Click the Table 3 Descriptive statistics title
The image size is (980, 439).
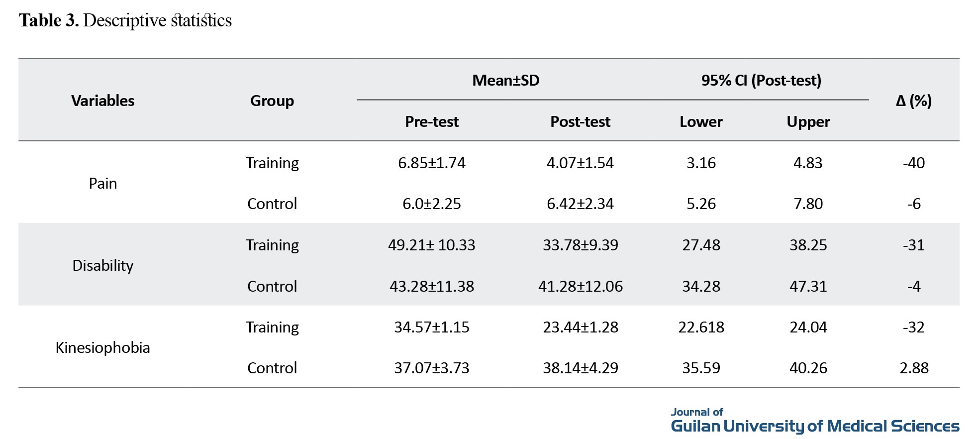point(125,20)
